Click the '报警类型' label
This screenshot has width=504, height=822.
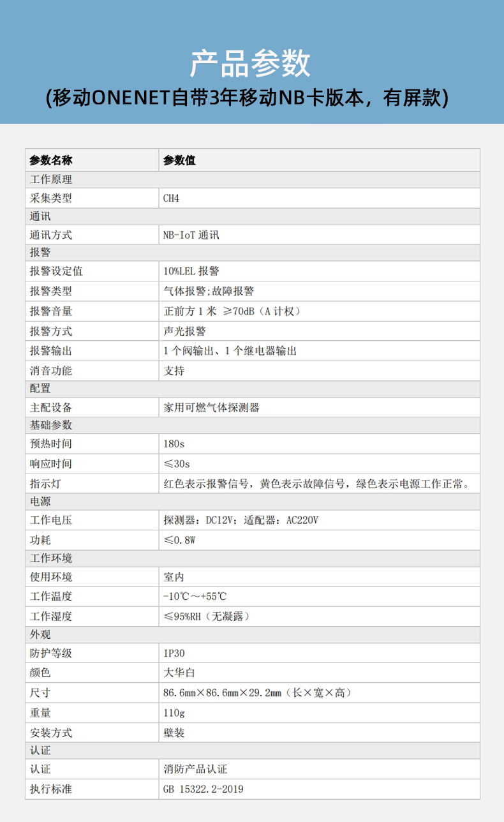51,291
